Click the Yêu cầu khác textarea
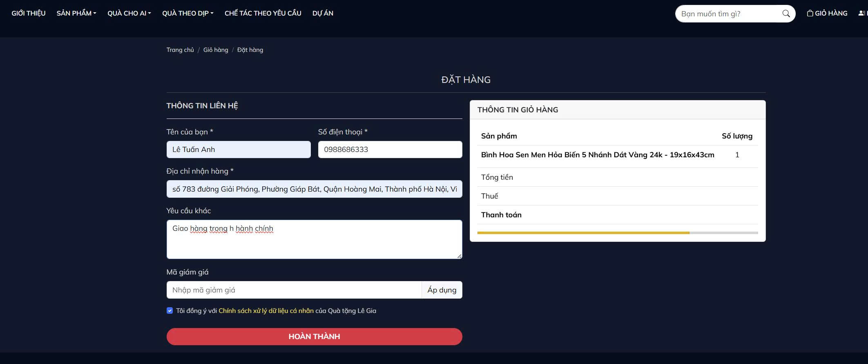The image size is (868, 364). pyautogui.click(x=314, y=239)
